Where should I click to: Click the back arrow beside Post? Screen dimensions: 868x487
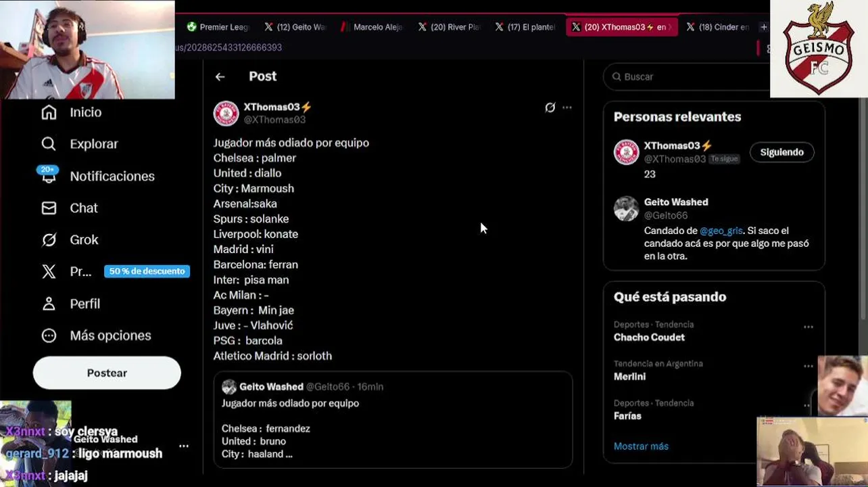coord(220,76)
